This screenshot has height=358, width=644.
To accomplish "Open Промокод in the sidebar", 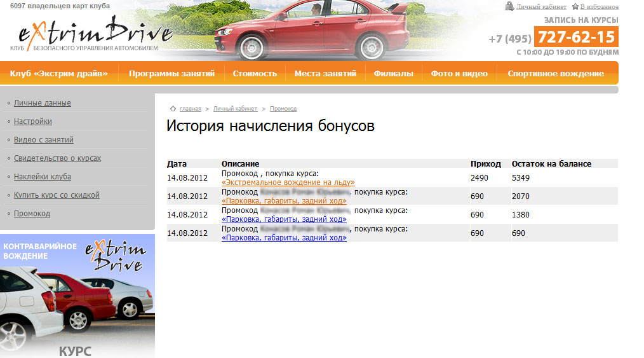I will point(32,214).
